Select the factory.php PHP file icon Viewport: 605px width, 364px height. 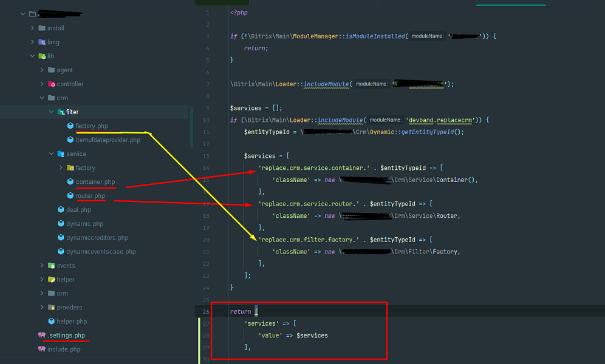coord(70,126)
